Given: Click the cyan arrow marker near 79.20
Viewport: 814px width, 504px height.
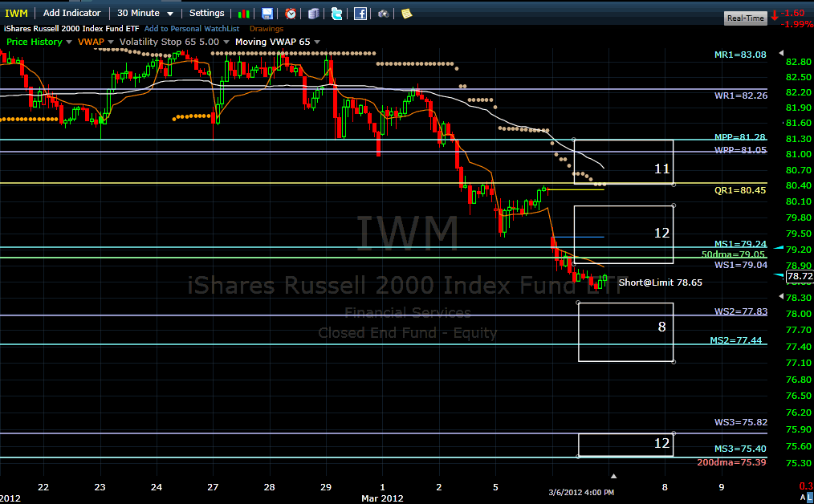Looking at the screenshot, I should click(x=779, y=248).
